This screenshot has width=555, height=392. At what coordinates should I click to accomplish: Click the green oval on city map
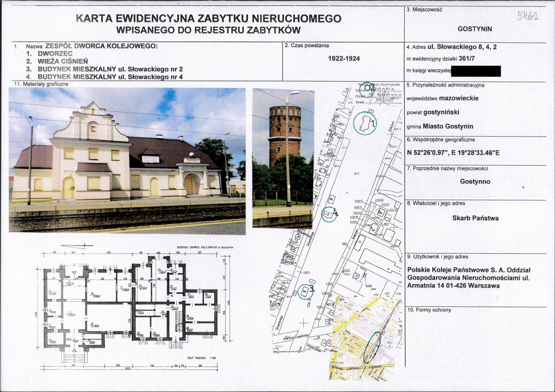point(372,347)
